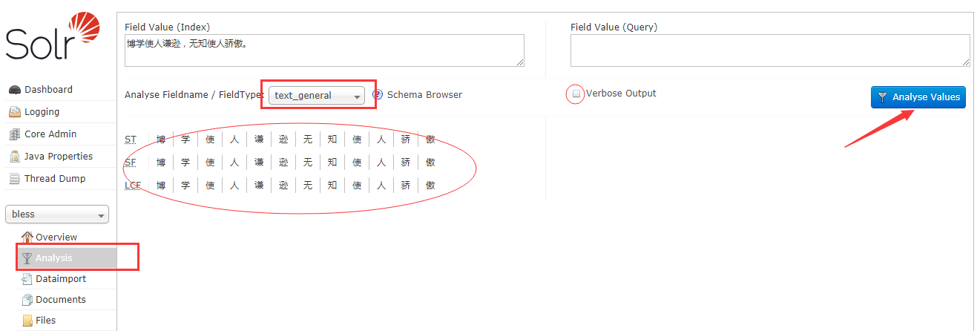Click the Logging notebook icon

pyautogui.click(x=14, y=112)
